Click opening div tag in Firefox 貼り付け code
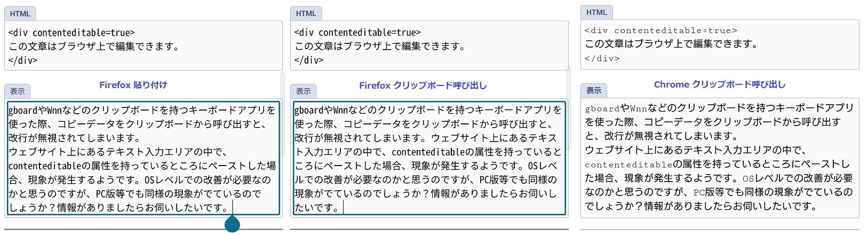 coord(71,33)
